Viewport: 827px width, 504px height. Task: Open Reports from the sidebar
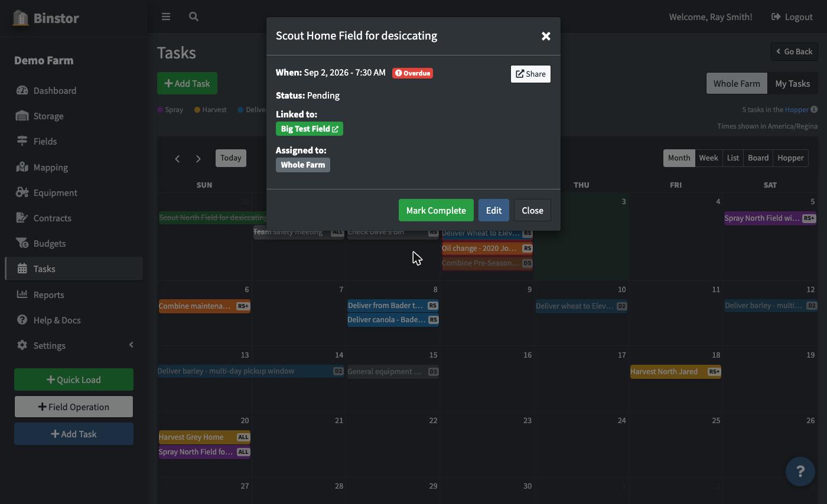74,294
